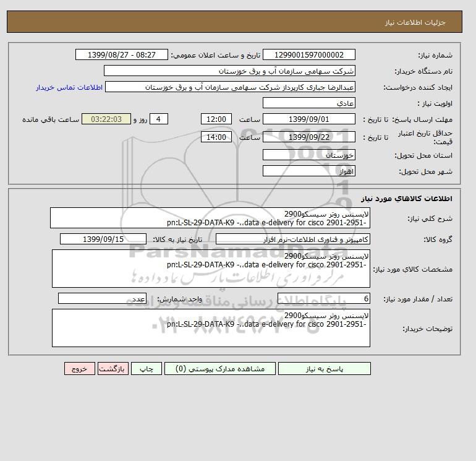The height and width of the screenshot is (461, 476).
Task: Click the پاسخ به نیاز button
Action: pos(324,368)
